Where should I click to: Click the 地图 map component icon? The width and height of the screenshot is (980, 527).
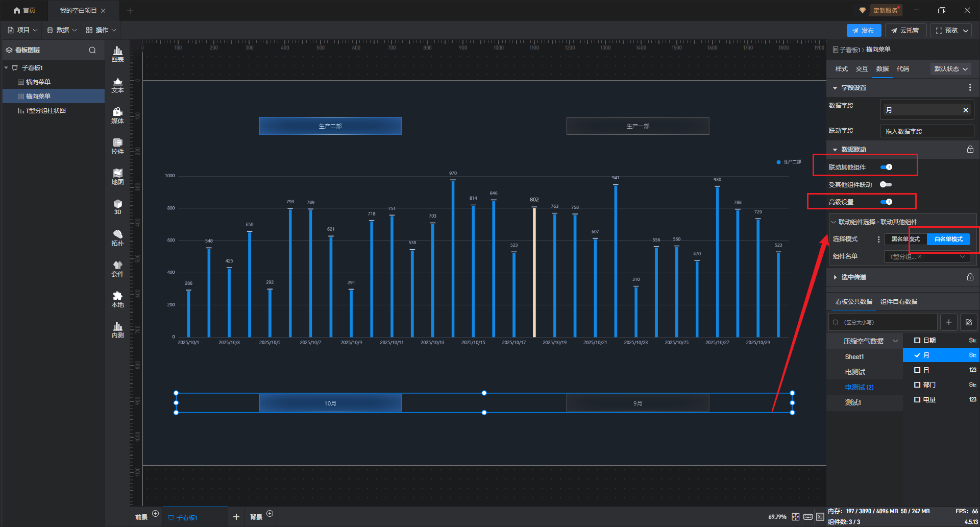[117, 177]
